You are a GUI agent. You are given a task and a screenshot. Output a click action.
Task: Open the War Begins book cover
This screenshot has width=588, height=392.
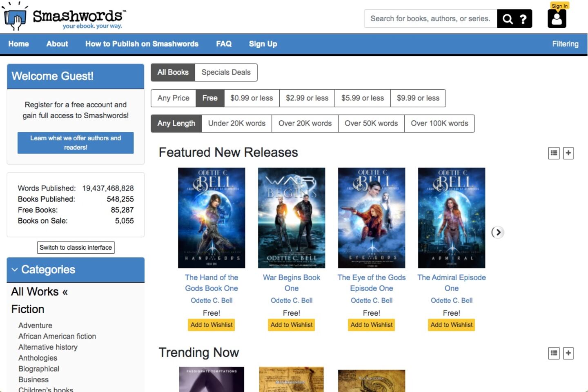292,217
